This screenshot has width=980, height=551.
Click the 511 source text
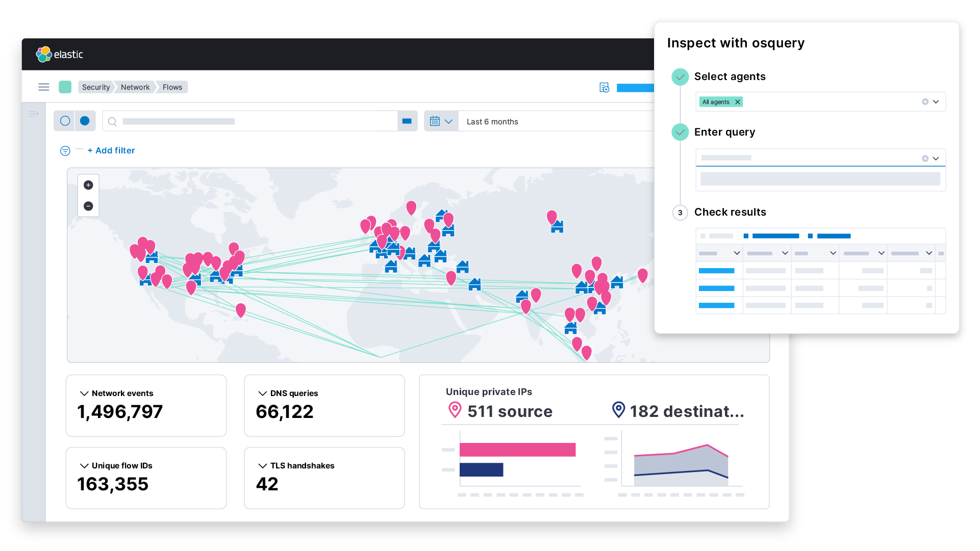tap(510, 411)
